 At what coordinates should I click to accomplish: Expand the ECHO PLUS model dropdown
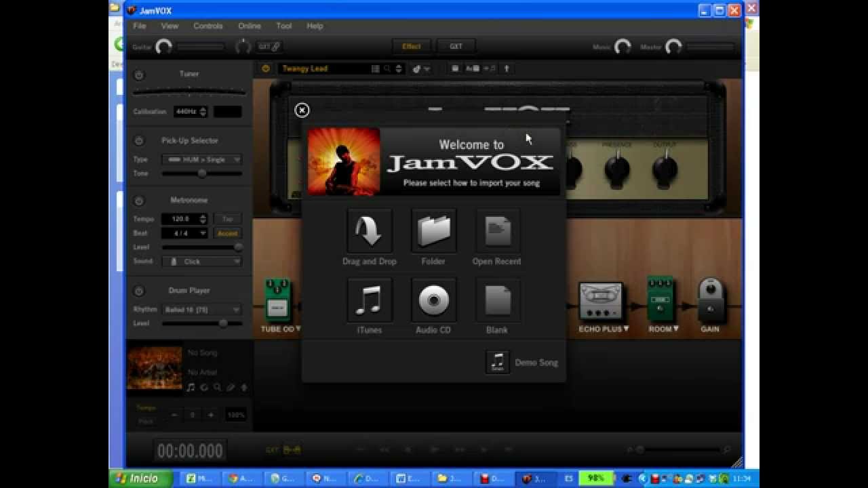626,329
